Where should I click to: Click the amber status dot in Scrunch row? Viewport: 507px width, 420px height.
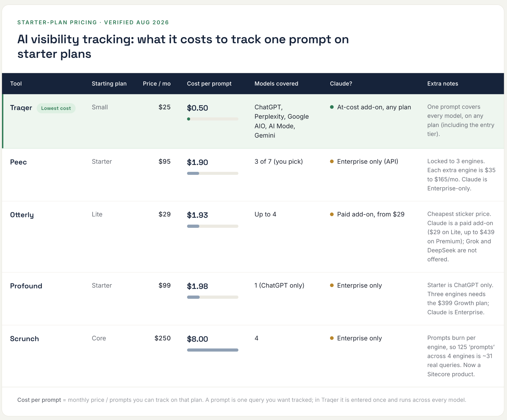pos(332,338)
